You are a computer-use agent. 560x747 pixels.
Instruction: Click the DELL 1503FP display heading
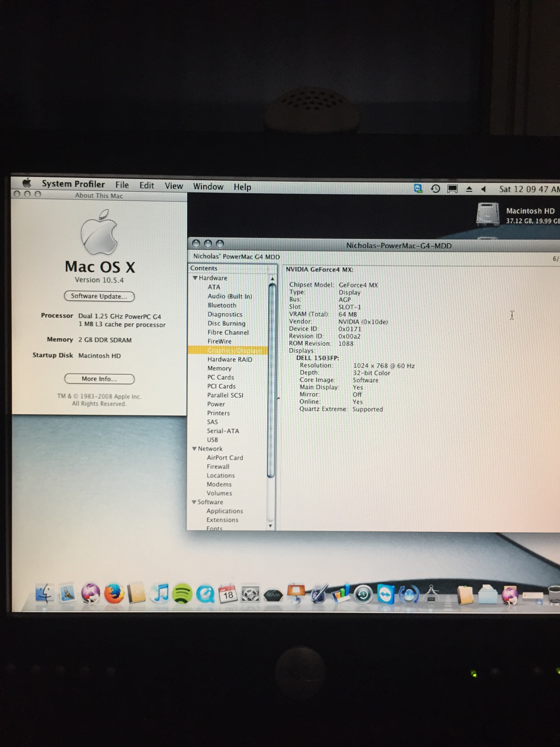coord(317,358)
